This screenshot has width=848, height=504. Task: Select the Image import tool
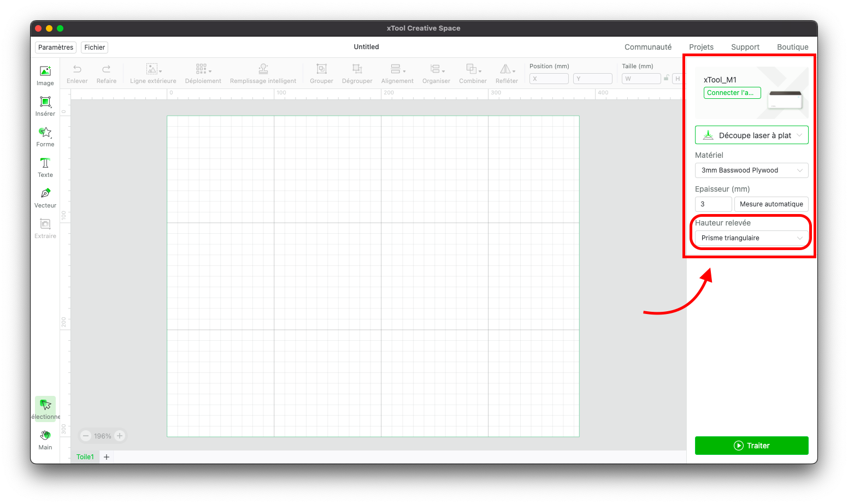pyautogui.click(x=45, y=75)
